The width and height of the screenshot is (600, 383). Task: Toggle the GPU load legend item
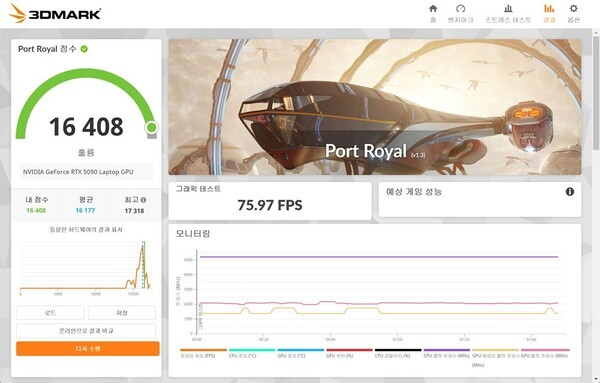click(x=349, y=353)
